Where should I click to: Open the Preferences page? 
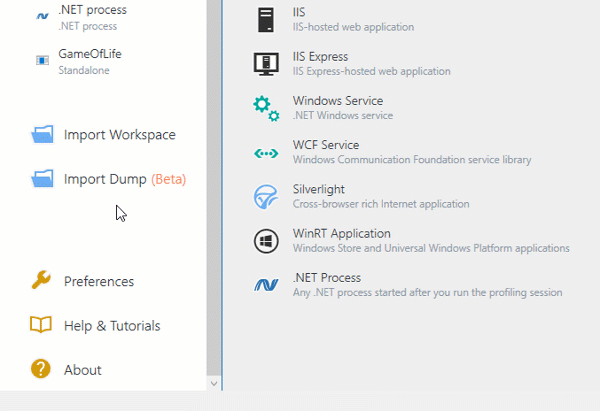(98, 281)
